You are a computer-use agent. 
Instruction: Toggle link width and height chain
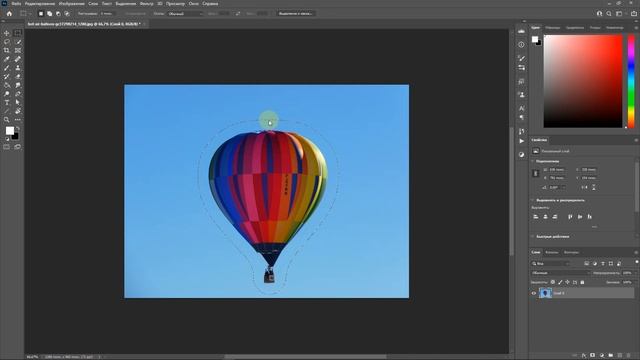(x=536, y=174)
